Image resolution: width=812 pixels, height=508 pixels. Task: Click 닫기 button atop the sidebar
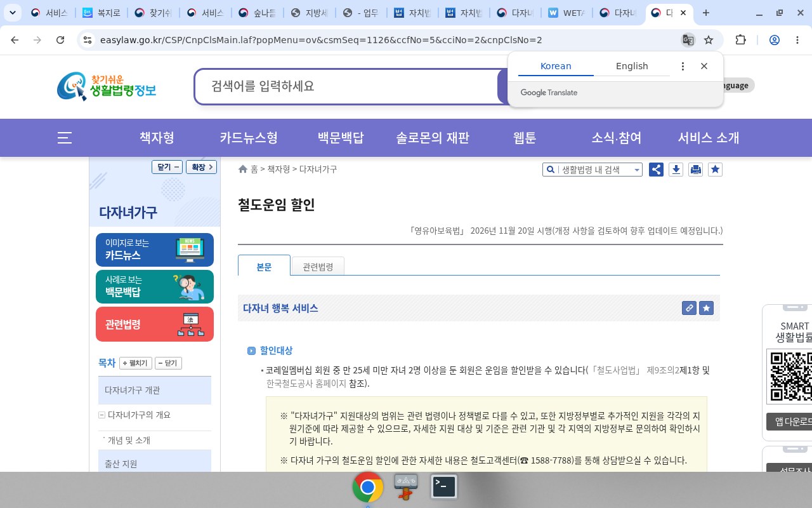click(167, 167)
